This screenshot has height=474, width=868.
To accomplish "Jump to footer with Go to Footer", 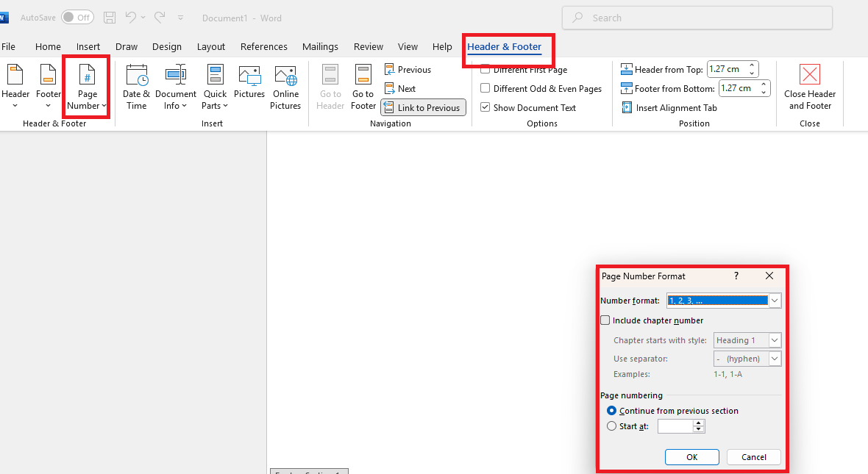I will click(363, 87).
